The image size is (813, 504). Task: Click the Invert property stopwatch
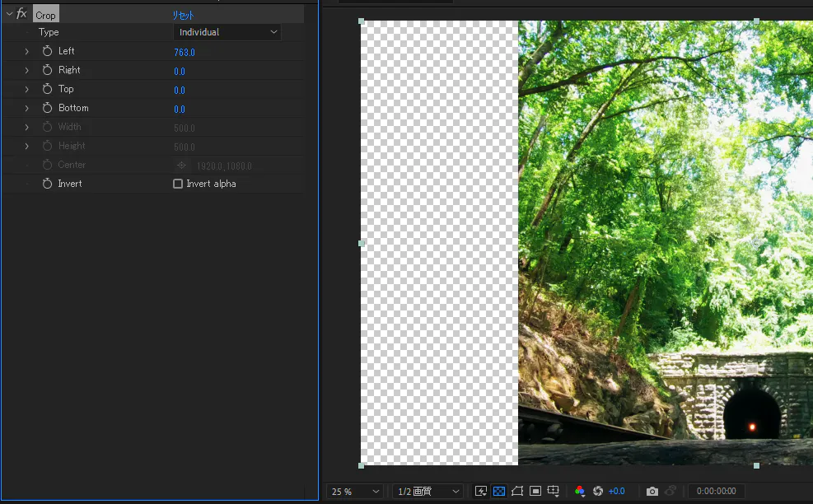click(47, 184)
